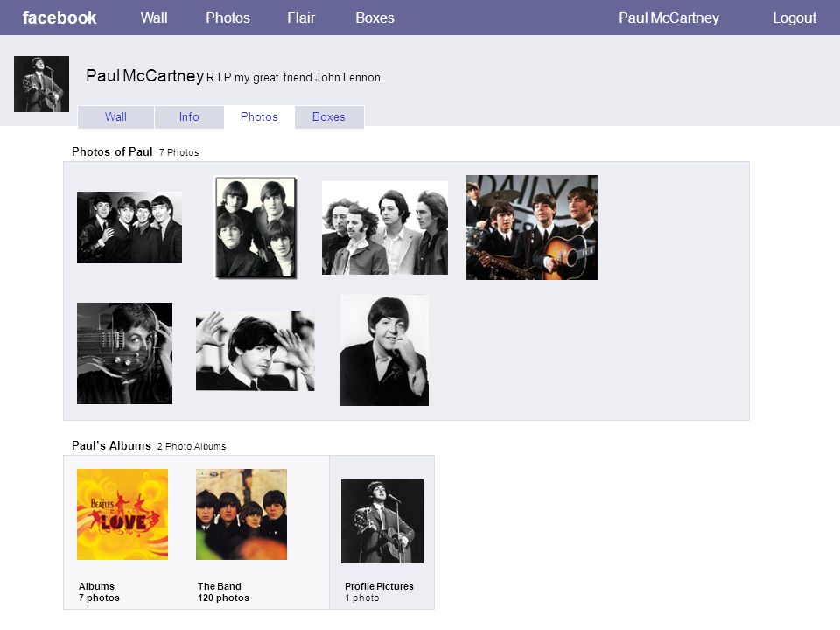Click the 'The Band' album title
Screen dimensions: 840x630
220,586
